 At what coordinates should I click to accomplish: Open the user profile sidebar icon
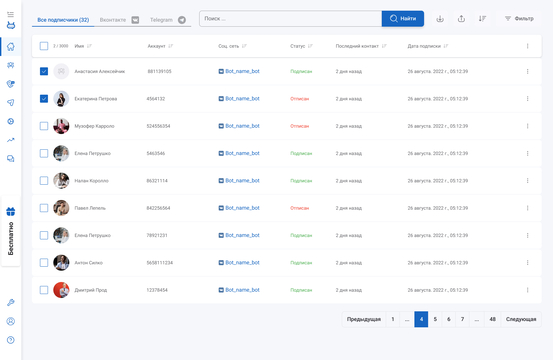[x=11, y=321]
